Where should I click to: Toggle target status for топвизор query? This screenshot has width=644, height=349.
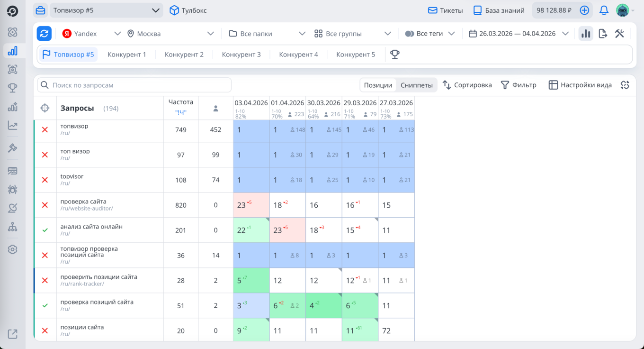45,129
